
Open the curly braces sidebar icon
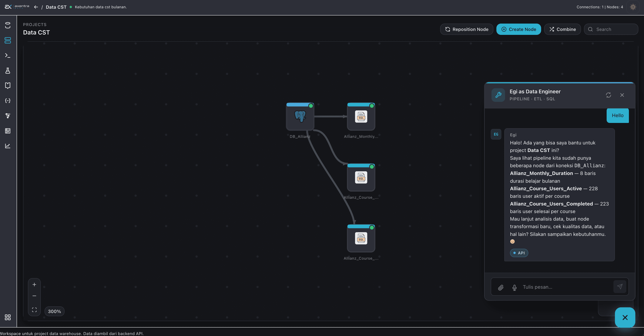click(x=8, y=101)
